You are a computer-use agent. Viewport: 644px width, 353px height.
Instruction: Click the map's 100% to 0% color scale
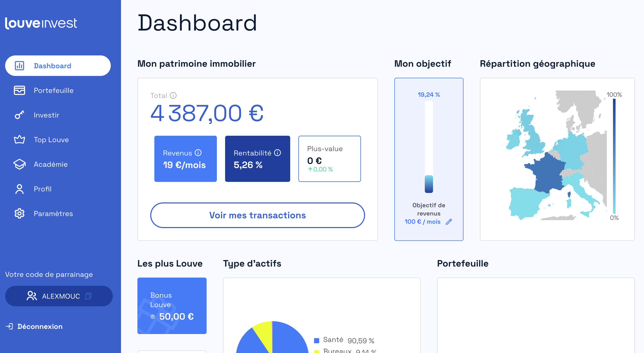click(x=614, y=156)
